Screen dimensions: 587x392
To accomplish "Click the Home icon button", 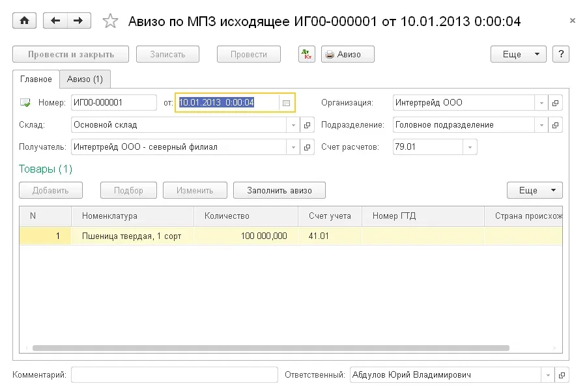I will tap(25, 21).
